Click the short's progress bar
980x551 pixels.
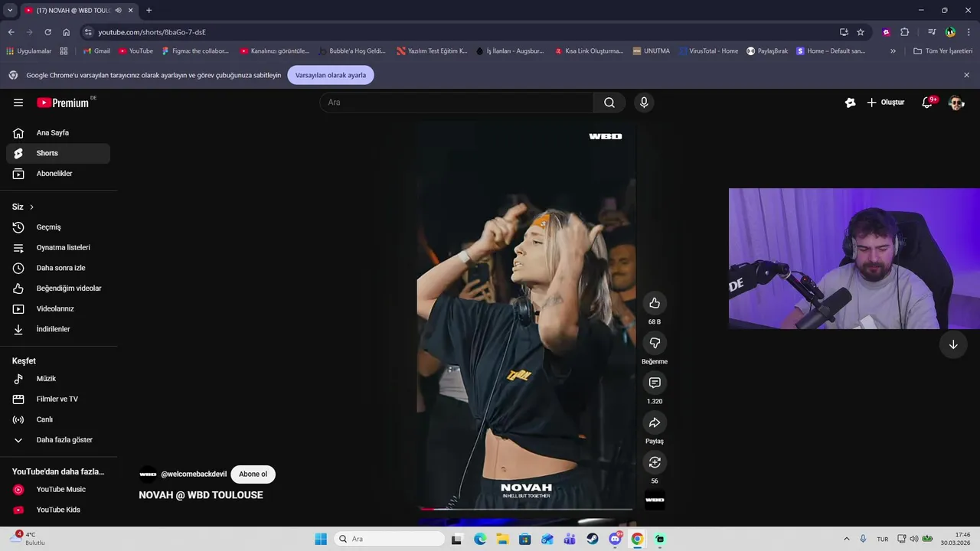526,508
